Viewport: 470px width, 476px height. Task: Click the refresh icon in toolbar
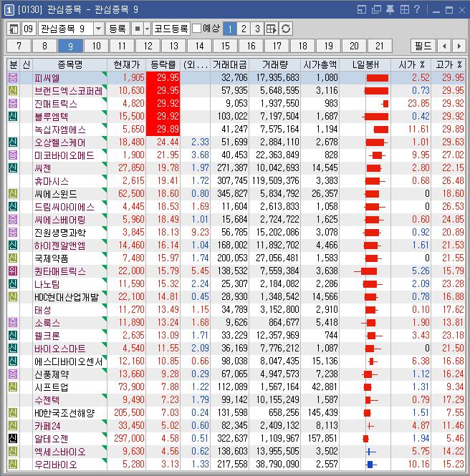pos(286,29)
